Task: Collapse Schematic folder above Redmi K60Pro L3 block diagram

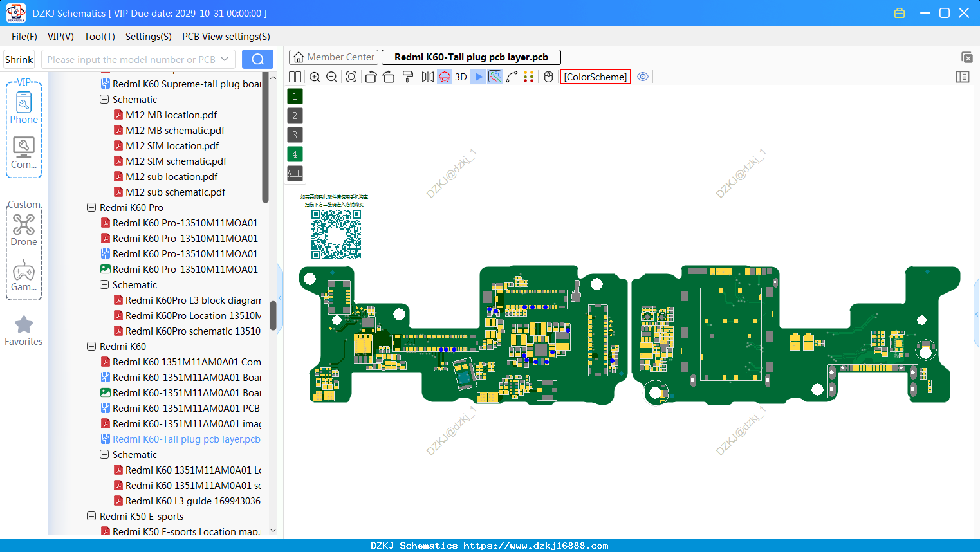Action: pos(104,285)
